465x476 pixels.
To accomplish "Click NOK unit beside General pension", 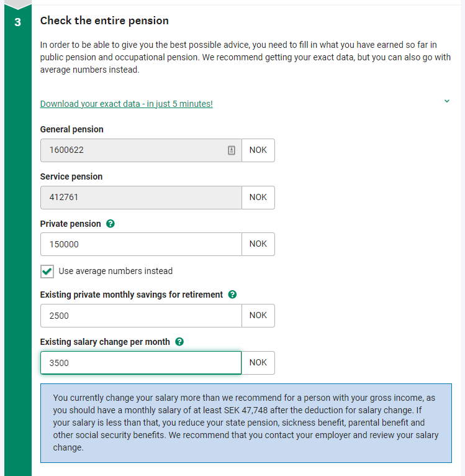I will point(258,150).
